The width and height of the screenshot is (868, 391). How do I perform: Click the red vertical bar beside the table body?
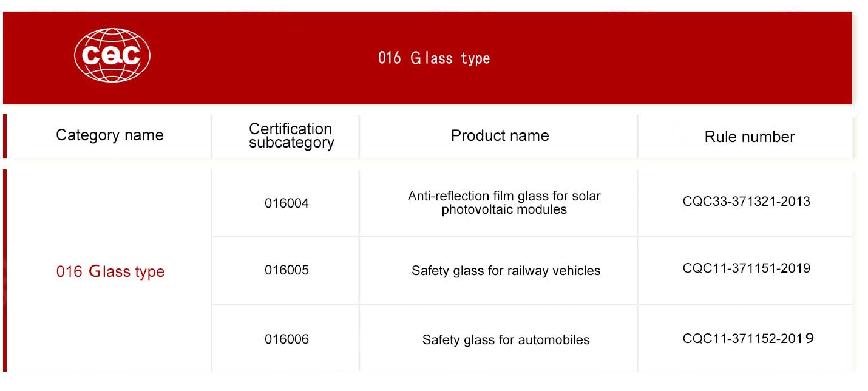coord(5,270)
